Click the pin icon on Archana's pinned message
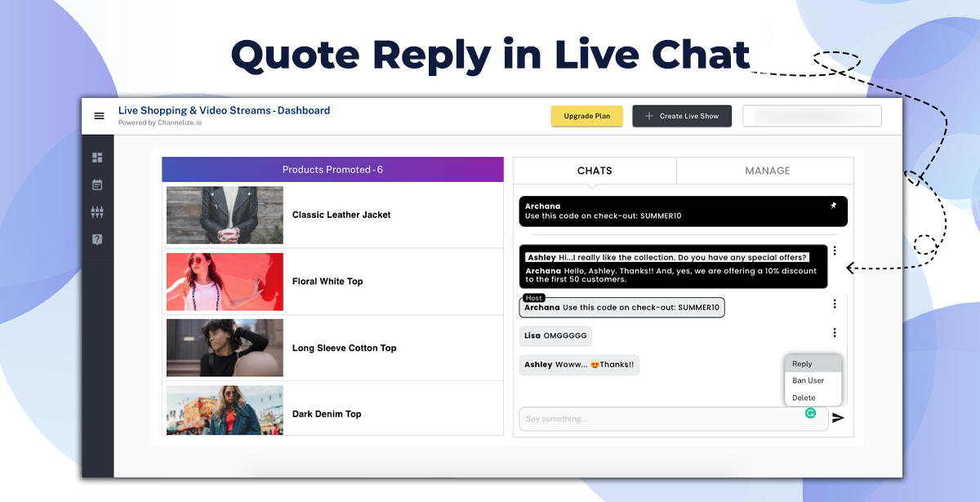The image size is (980, 502). coord(834,206)
